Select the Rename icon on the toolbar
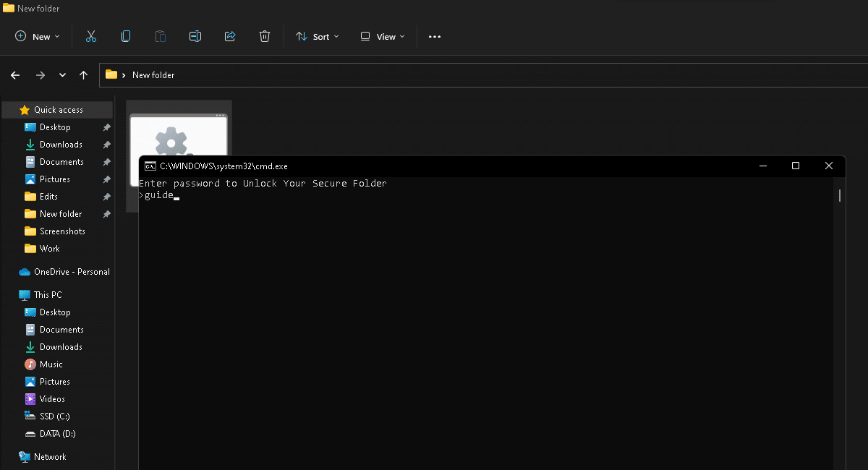Image resolution: width=868 pixels, height=470 pixels. coord(195,36)
